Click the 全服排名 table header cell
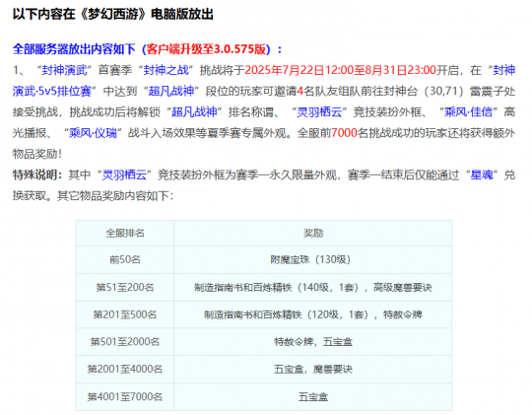Viewport: 532px width, 415px height. click(125, 234)
